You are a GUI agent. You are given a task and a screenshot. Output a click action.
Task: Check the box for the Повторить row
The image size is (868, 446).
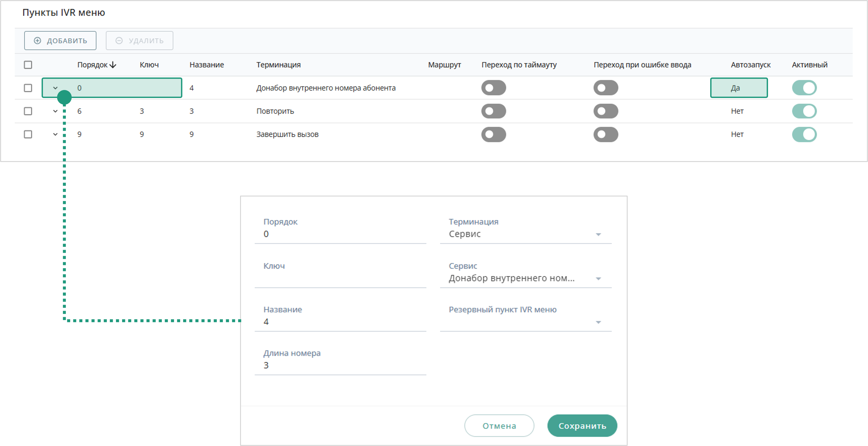[28, 111]
